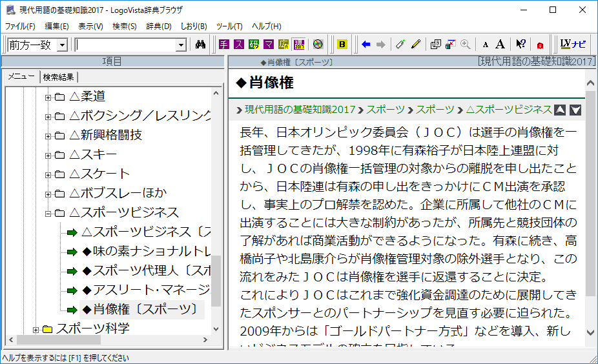Viewport: 598px width, 364px height.
Task: Click the tree panel horizontal scrollbar thumb
Action: (x=59, y=339)
